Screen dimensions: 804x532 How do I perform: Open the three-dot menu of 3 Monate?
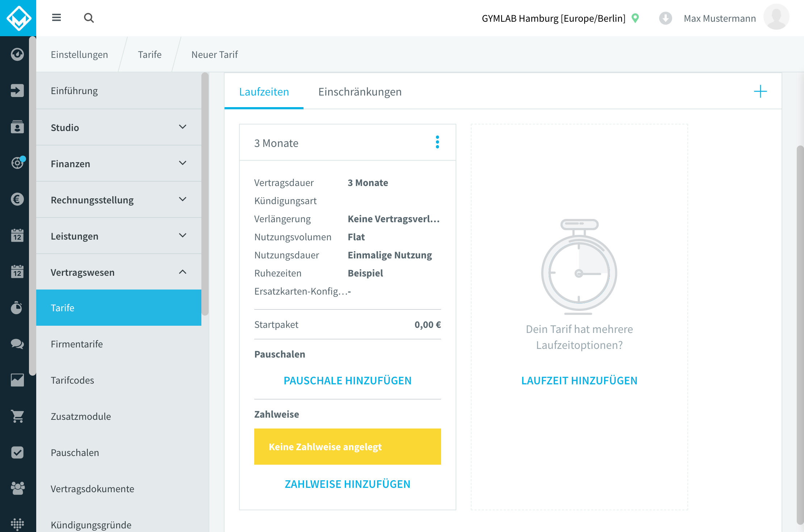(437, 142)
